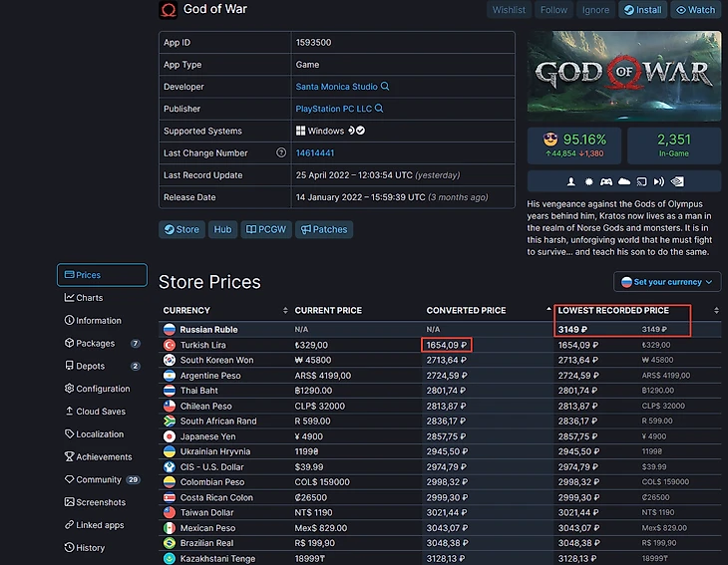
Task: Toggle the Wishlist button
Action: click(x=509, y=10)
